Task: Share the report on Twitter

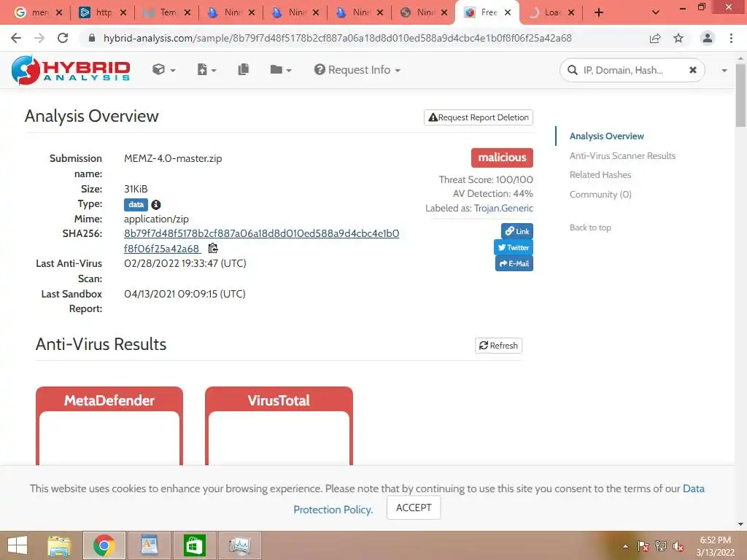Action: [514, 247]
